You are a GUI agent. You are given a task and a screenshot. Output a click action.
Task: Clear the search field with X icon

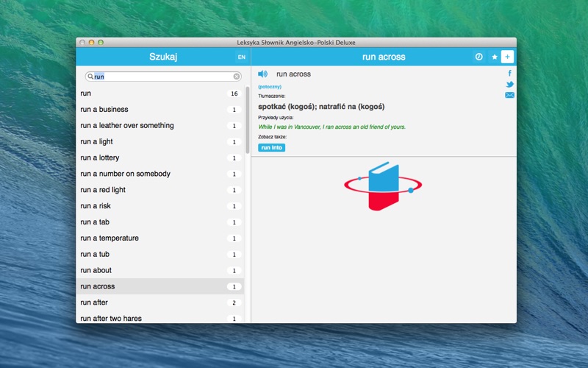pyautogui.click(x=237, y=77)
